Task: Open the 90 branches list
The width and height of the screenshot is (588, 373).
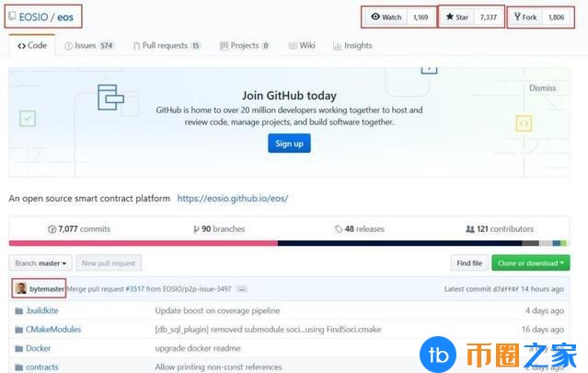Action: [219, 229]
